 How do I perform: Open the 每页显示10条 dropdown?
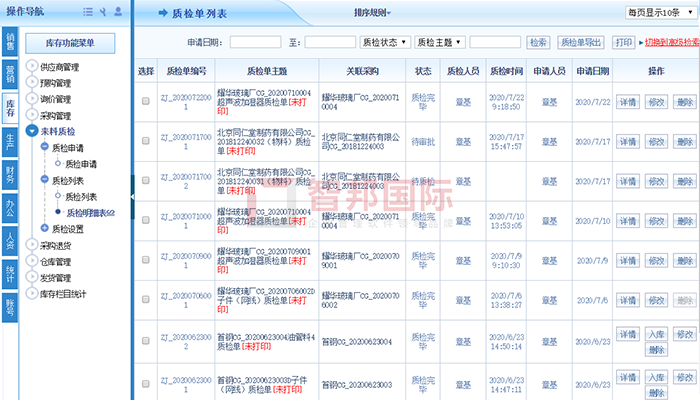tap(660, 12)
